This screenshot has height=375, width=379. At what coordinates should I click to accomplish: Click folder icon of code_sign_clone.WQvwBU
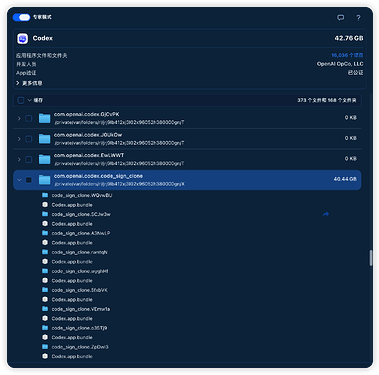click(45, 195)
